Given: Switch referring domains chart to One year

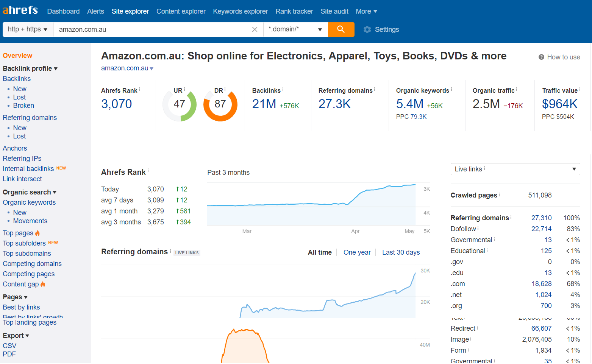Looking at the screenshot, I should [x=357, y=252].
